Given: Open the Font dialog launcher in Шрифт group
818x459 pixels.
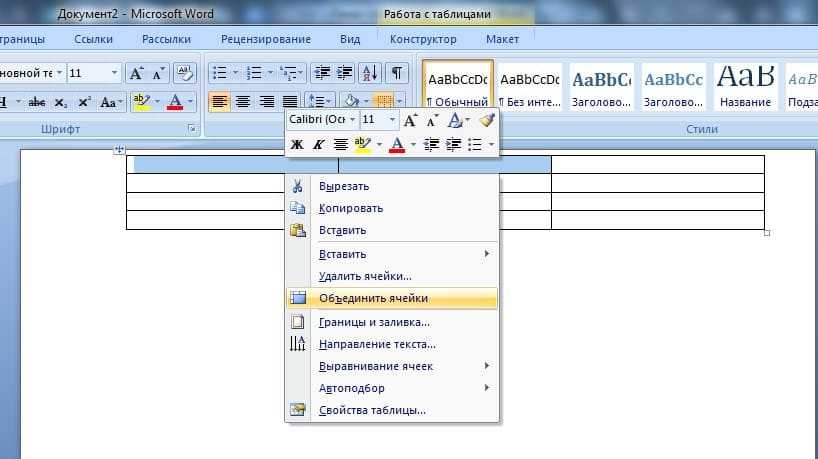Looking at the screenshot, I should 192,128.
